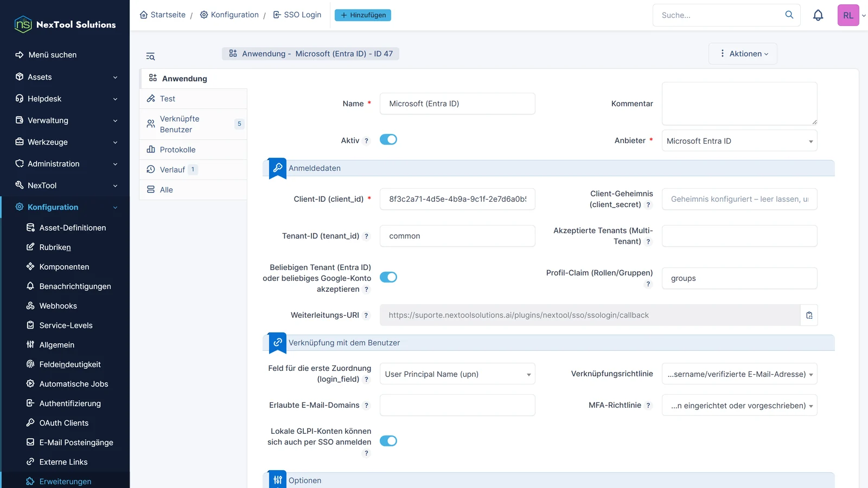The height and width of the screenshot is (488, 868).
Task: Toggle accept any tenant switch
Action: tap(388, 277)
